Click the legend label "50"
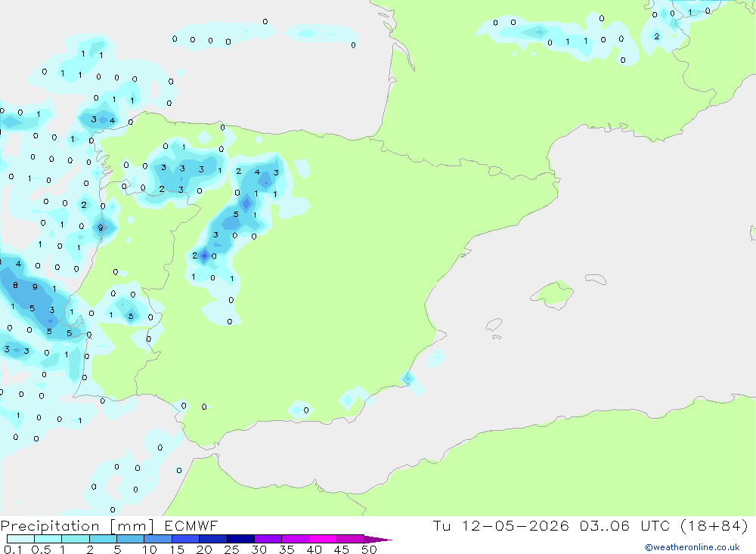Screen dimensions: 756x554 pos(370,549)
